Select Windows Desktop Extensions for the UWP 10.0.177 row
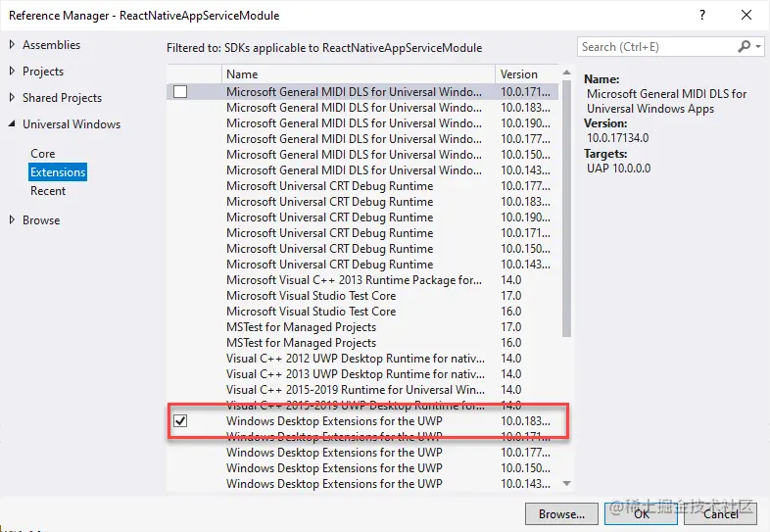770x532 pixels. [x=362, y=453]
